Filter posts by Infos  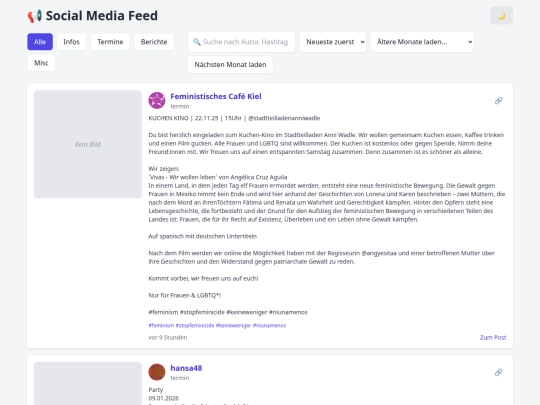coord(71,42)
